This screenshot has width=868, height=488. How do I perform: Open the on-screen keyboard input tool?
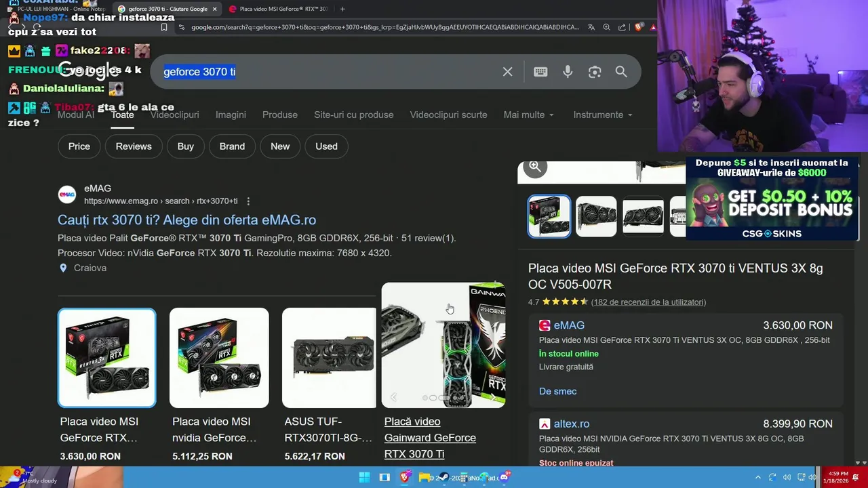(540, 72)
